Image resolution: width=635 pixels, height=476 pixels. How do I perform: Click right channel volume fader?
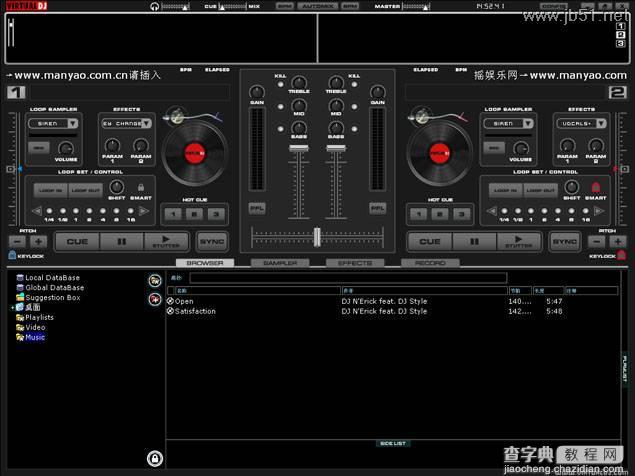[x=336, y=148]
